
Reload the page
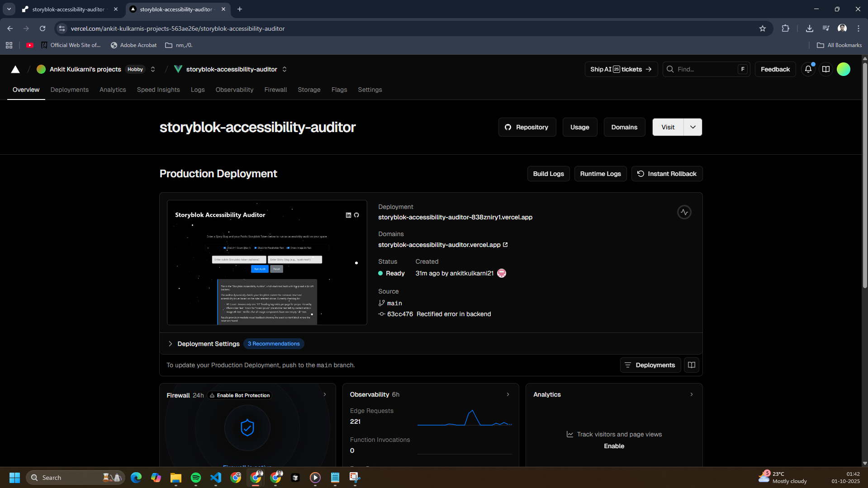click(43, 28)
